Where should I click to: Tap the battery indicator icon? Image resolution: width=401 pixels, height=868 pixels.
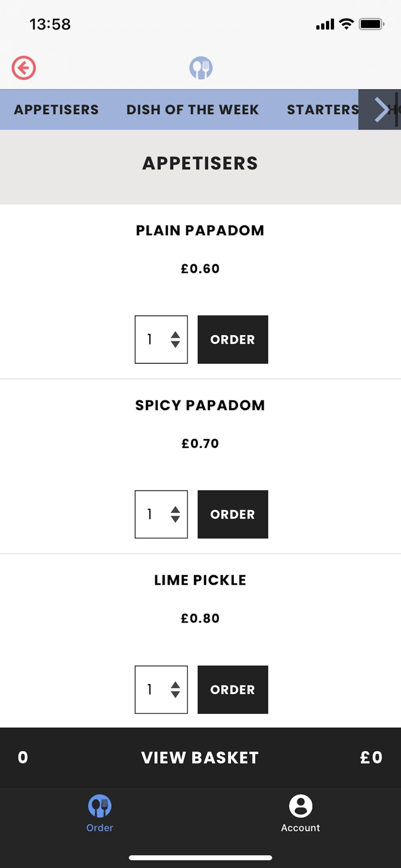[x=371, y=24]
